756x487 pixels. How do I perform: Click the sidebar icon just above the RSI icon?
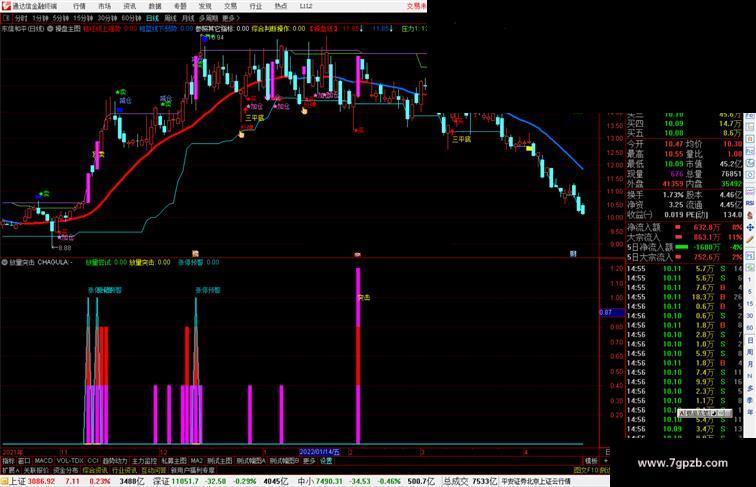(750, 191)
